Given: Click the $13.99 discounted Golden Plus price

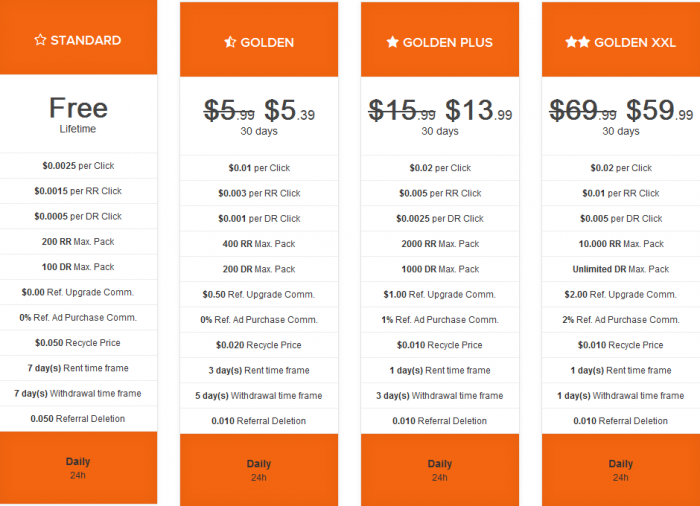Looking at the screenshot, I should tap(479, 110).
